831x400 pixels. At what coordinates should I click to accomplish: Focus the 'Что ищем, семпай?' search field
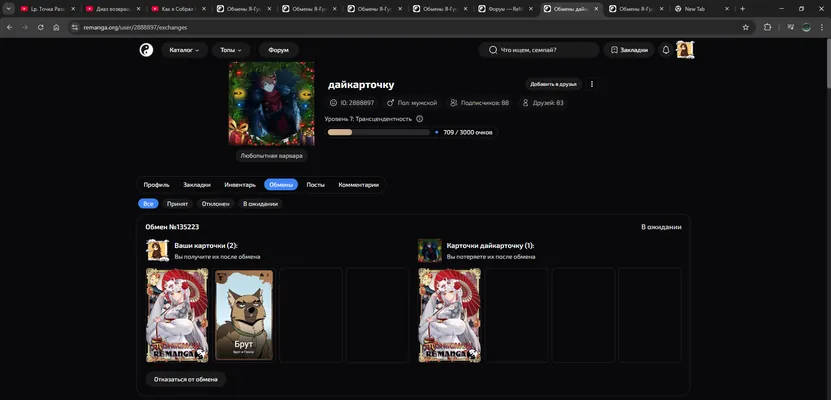pyautogui.click(x=539, y=50)
